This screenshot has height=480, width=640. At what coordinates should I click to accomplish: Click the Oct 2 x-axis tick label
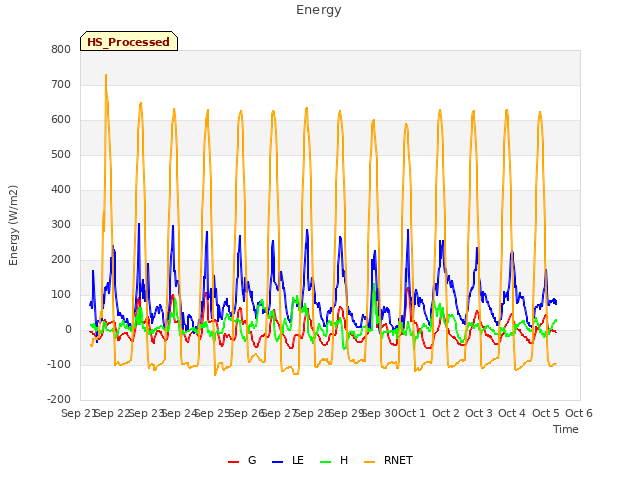(x=446, y=413)
